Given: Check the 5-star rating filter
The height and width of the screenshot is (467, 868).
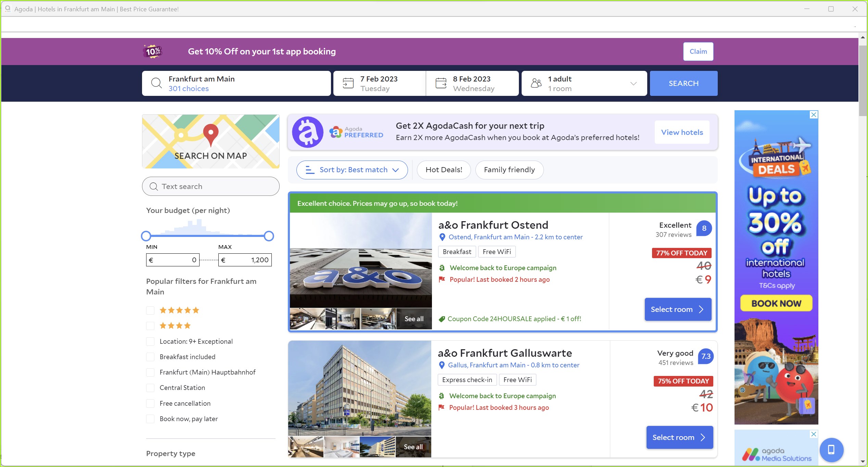Looking at the screenshot, I should click(x=150, y=311).
